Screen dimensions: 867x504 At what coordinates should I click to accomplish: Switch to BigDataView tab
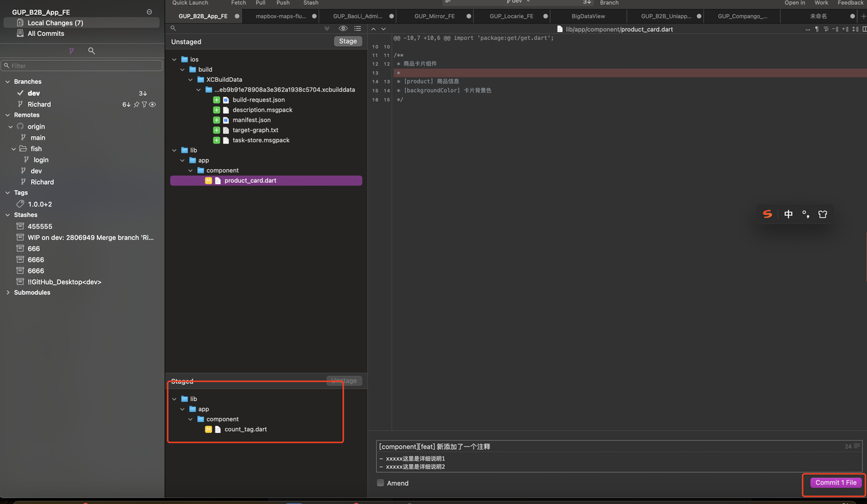click(x=588, y=16)
